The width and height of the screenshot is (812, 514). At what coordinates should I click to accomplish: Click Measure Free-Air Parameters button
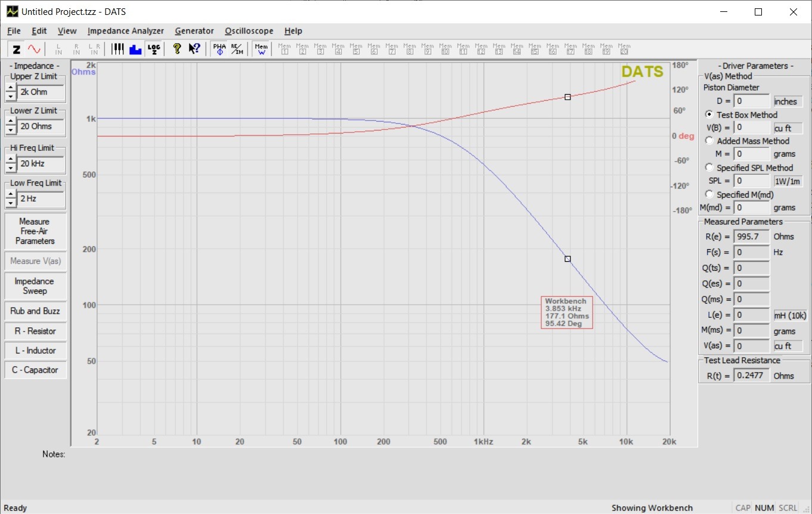[35, 231]
